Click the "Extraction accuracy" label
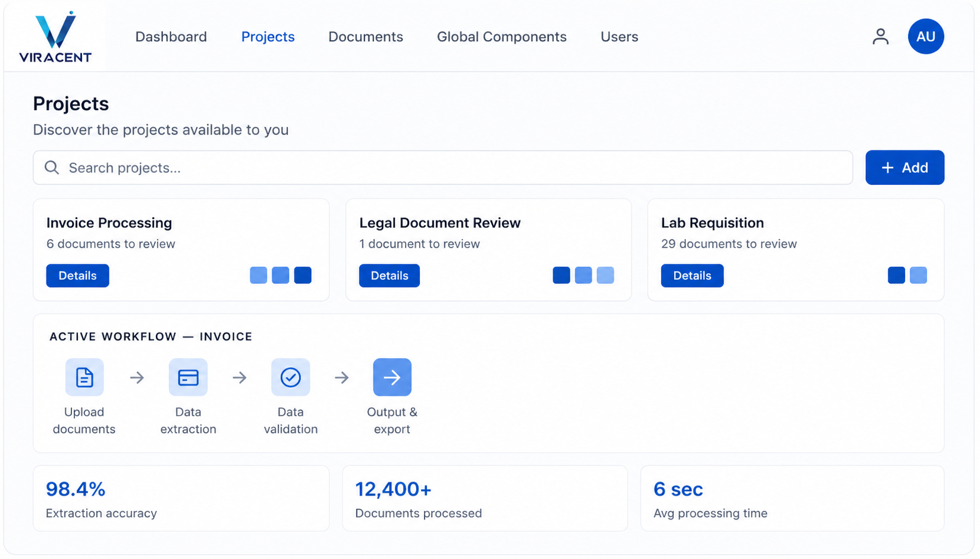The image size is (980, 559). 102,513
